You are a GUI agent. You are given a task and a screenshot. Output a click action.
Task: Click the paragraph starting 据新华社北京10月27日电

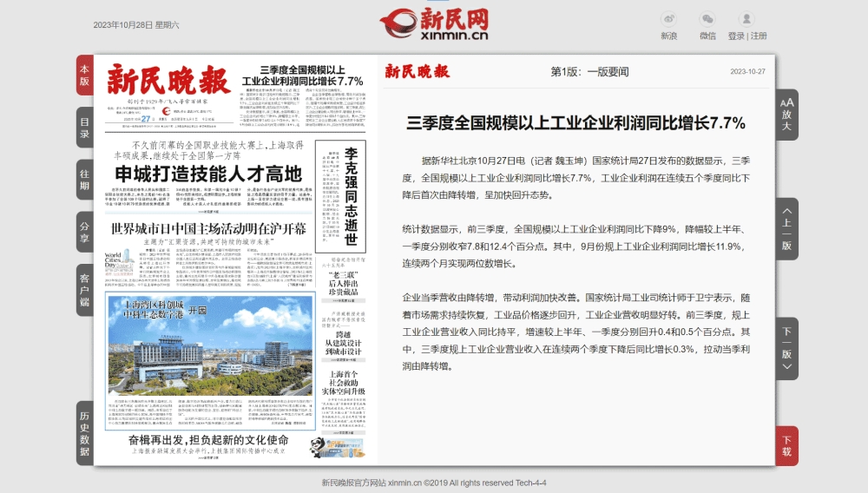(575, 178)
